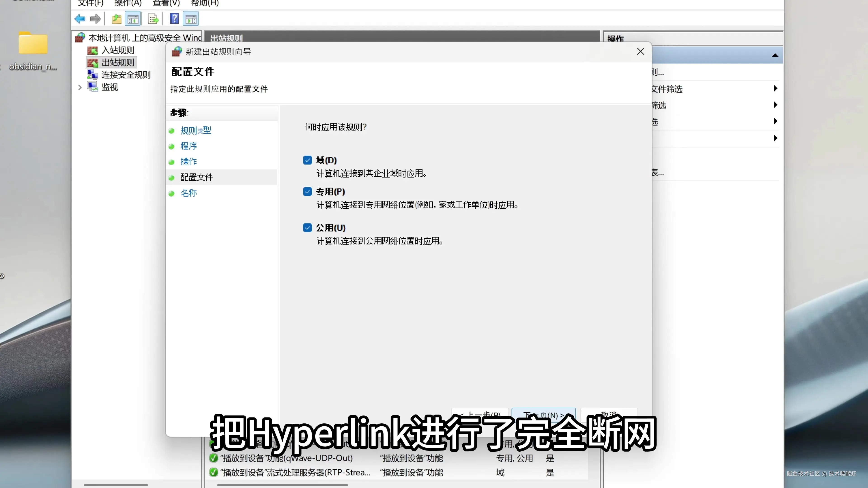This screenshot has height=488, width=868.
Task: Go to the 名称 wizard step
Action: pyautogui.click(x=188, y=193)
